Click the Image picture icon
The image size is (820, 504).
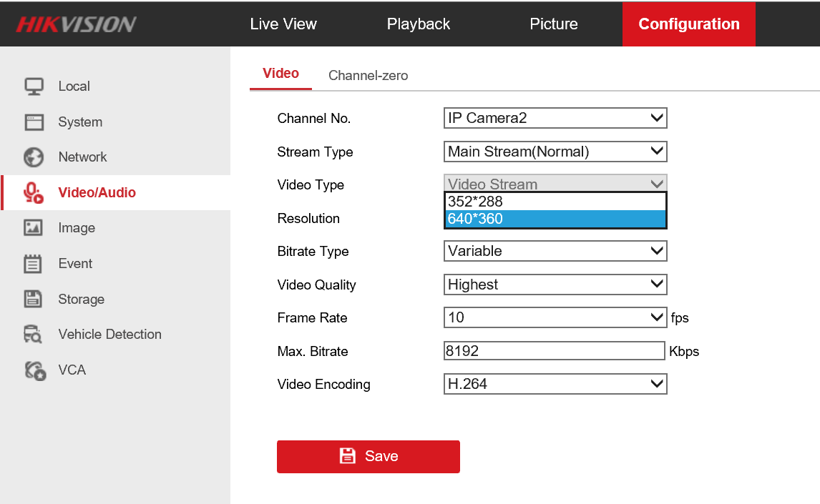pyautogui.click(x=34, y=228)
